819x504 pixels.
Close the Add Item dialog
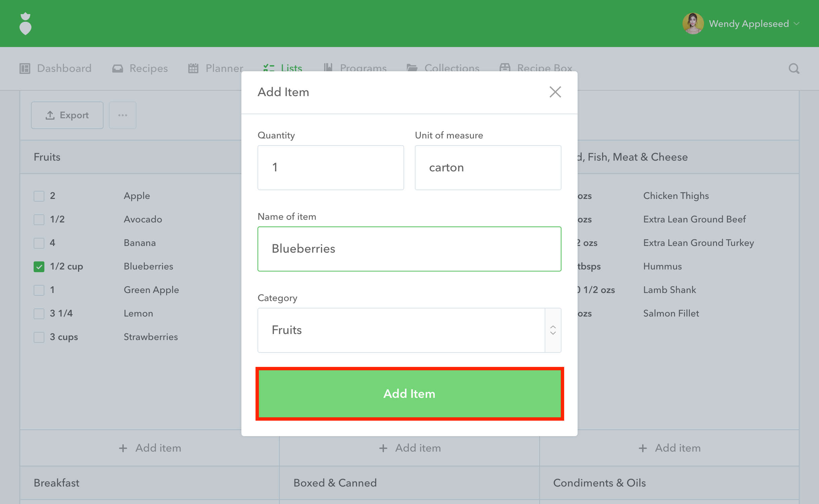[555, 92]
